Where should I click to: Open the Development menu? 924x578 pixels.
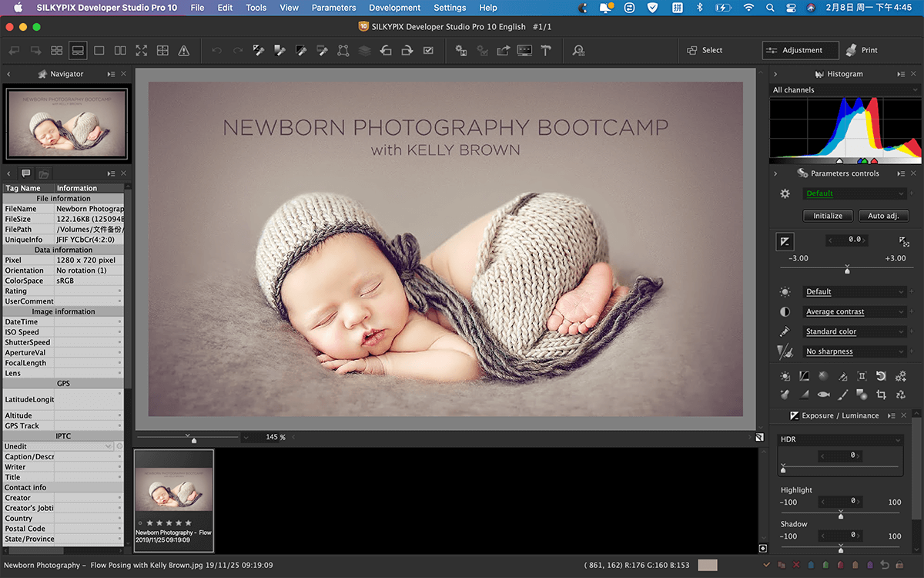click(x=395, y=8)
